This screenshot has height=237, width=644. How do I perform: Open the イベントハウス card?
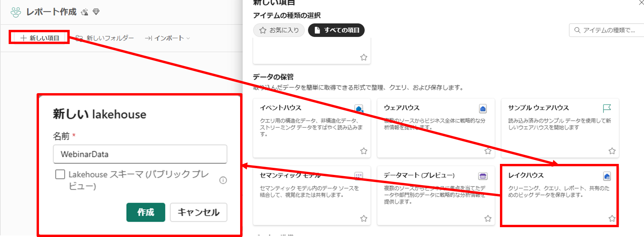312,128
